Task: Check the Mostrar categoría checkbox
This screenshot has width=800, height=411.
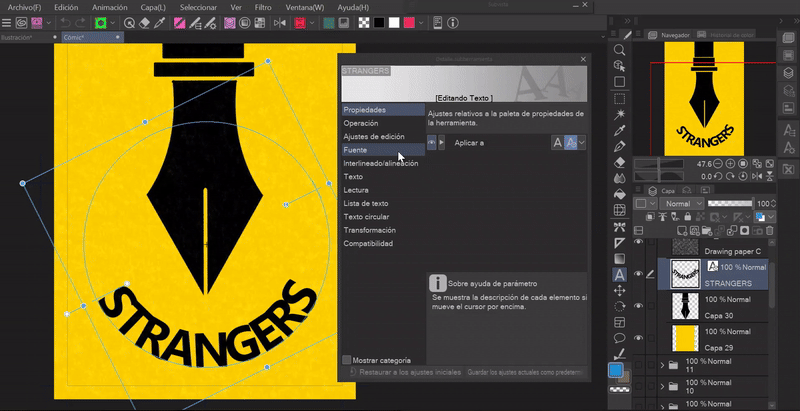Action: coord(347,360)
